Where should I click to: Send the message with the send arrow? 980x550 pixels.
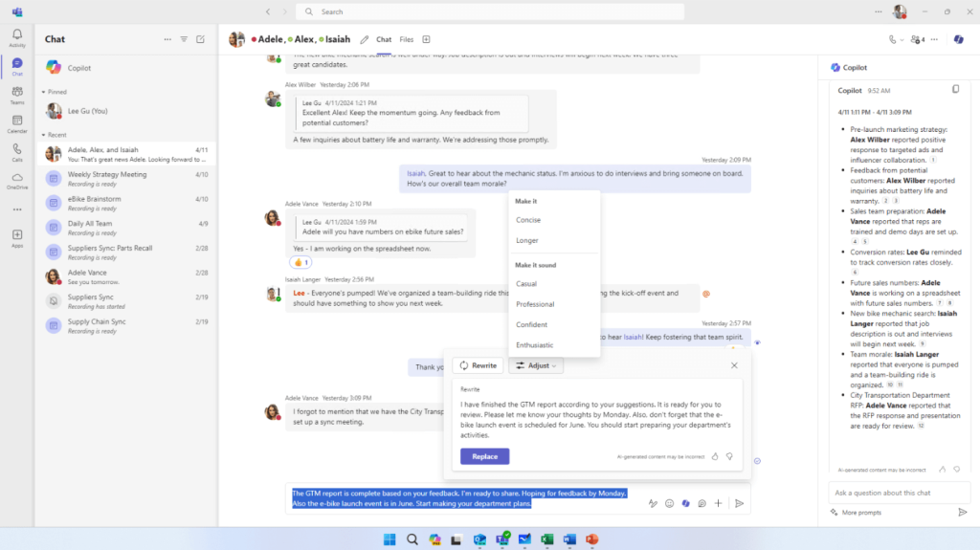point(739,503)
